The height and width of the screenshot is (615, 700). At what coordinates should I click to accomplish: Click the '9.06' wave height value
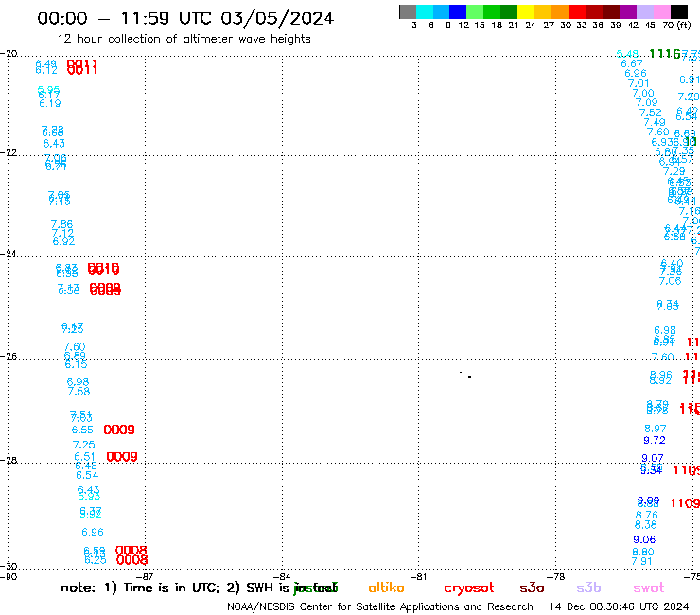(644, 539)
